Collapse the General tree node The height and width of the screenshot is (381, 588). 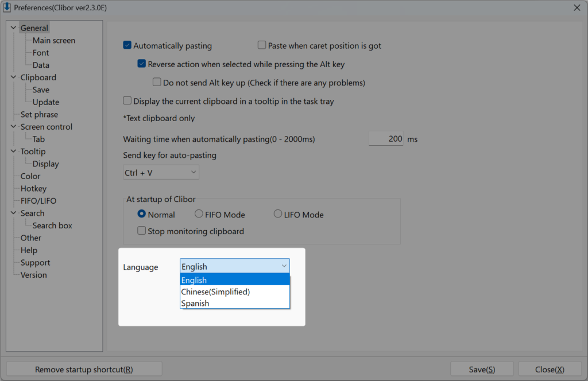click(x=14, y=28)
